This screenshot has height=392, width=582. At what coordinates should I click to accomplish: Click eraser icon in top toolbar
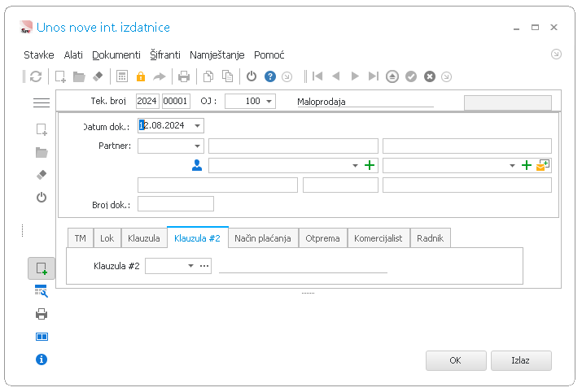[98, 76]
